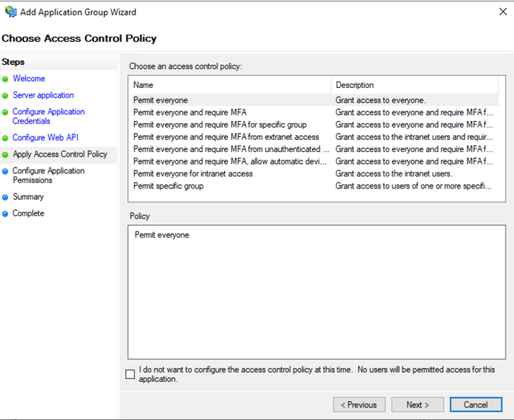Click the blue bullet beside Complete step
514x420 pixels.
[5, 214]
